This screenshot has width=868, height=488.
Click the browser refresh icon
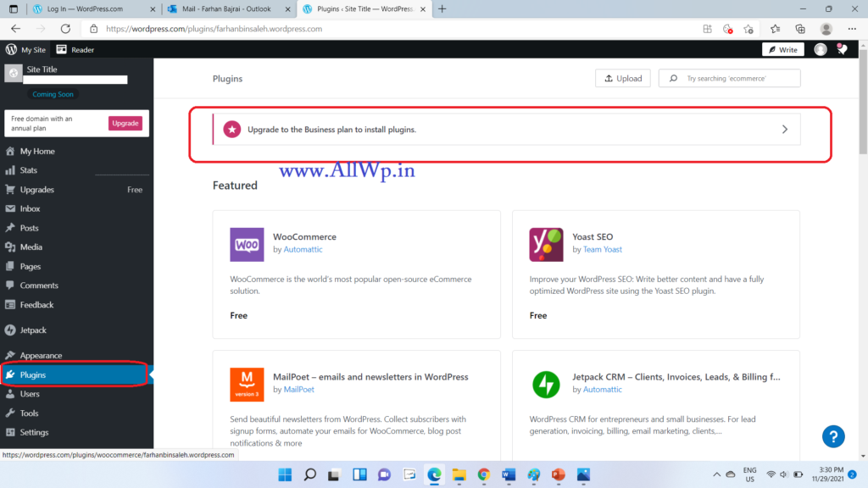[x=65, y=29]
